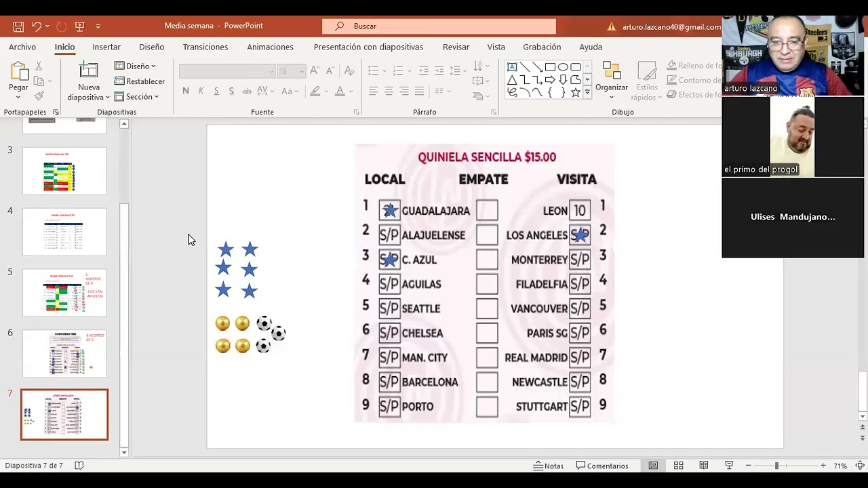Align text to the right
This screenshot has height=488, width=868.
pyautogui.click(x=404, y=91)
